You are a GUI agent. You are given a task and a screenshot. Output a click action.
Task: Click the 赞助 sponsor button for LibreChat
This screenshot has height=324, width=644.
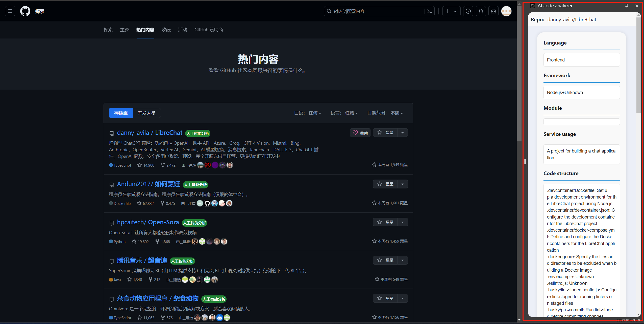[x=360, y=133]
